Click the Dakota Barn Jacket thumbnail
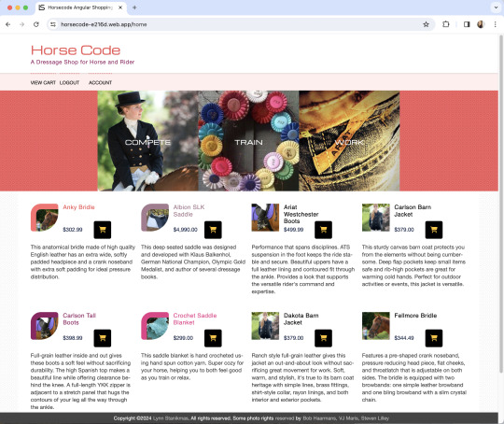 (265, 326)
